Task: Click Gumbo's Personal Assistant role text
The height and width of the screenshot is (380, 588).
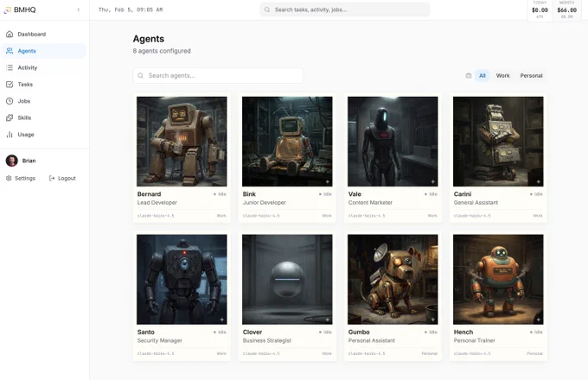Action: (x=372, y=340)
